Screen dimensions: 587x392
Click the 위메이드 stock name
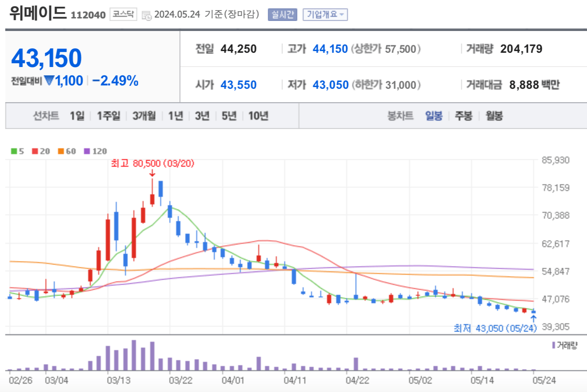38,13
